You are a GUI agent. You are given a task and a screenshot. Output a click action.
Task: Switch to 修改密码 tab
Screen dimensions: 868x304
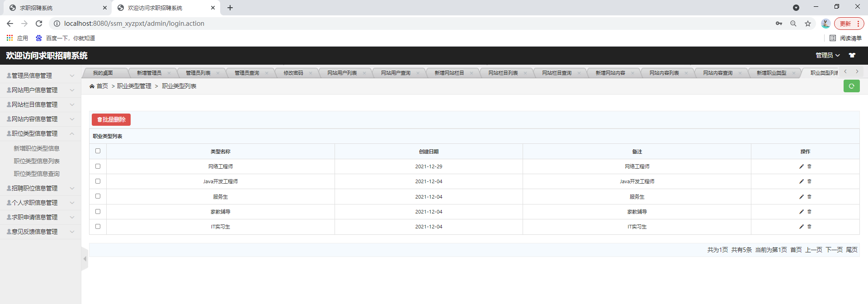pyautogui.click(x=293, y=73)
